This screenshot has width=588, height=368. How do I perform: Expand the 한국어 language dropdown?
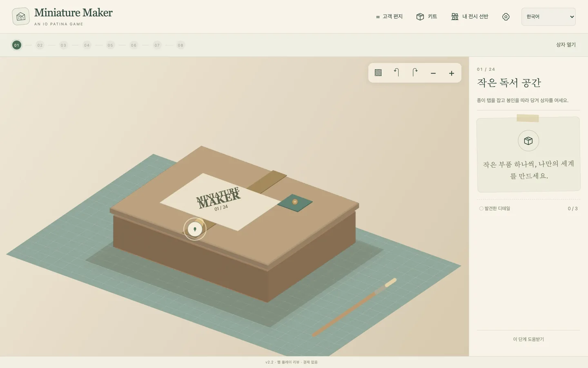pos(548,17)
